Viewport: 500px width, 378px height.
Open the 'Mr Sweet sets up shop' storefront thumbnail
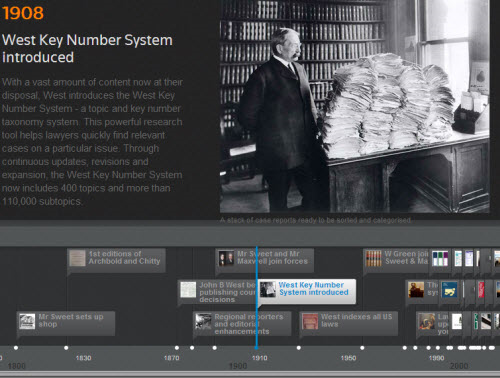27,321
